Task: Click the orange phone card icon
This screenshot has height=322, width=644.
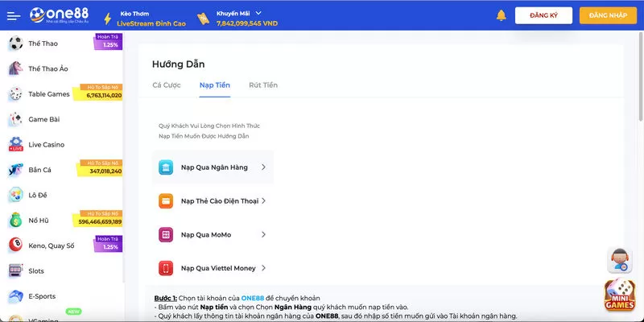Action: point(165,201)
